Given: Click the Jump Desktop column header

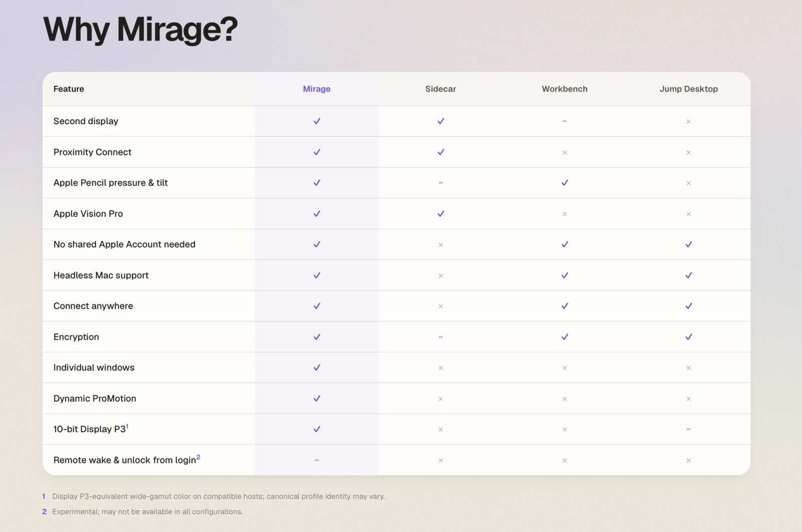Looking at the screenshot, I should (689, 89).
